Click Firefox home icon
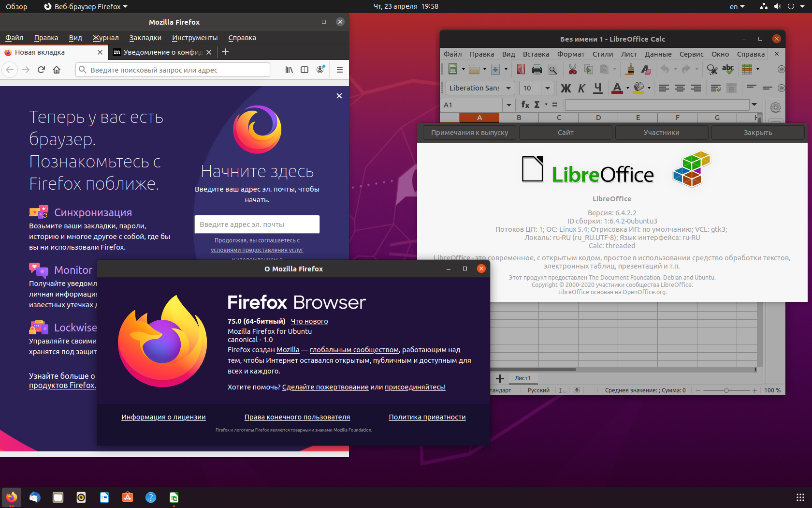 [57, 70]
